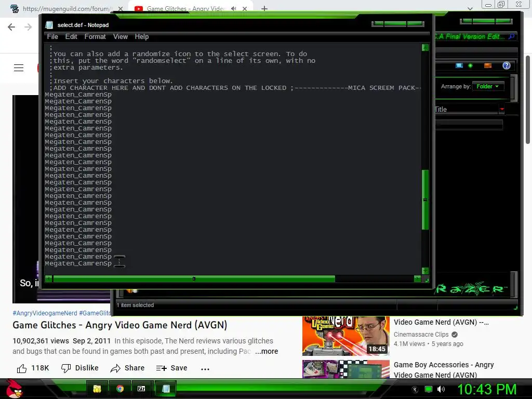
Task: Open the Format menu in Notepad
Action: (95, 37)
